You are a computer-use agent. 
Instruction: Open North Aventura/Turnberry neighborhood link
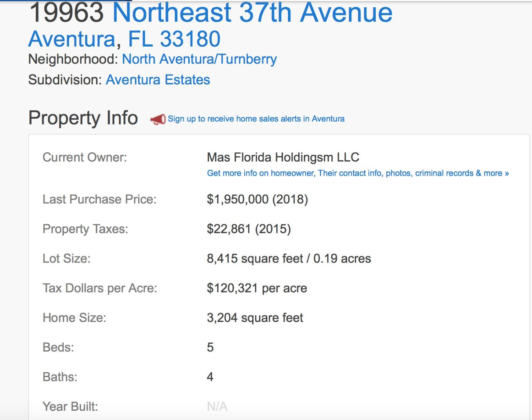[199, 59]
